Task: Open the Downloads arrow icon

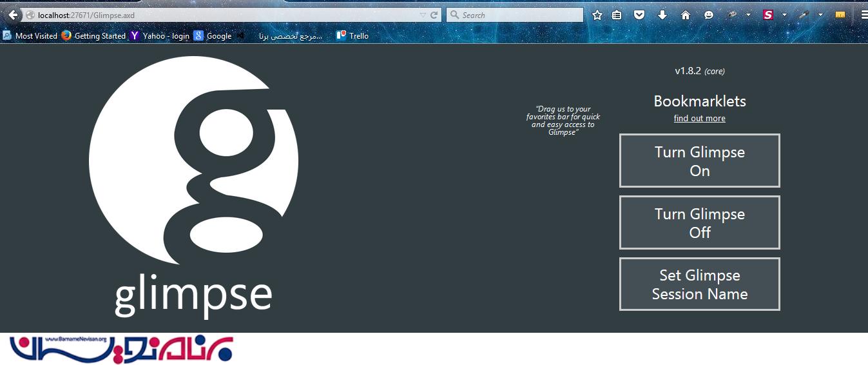Action: pyautogui.click(x=662, y=15)
